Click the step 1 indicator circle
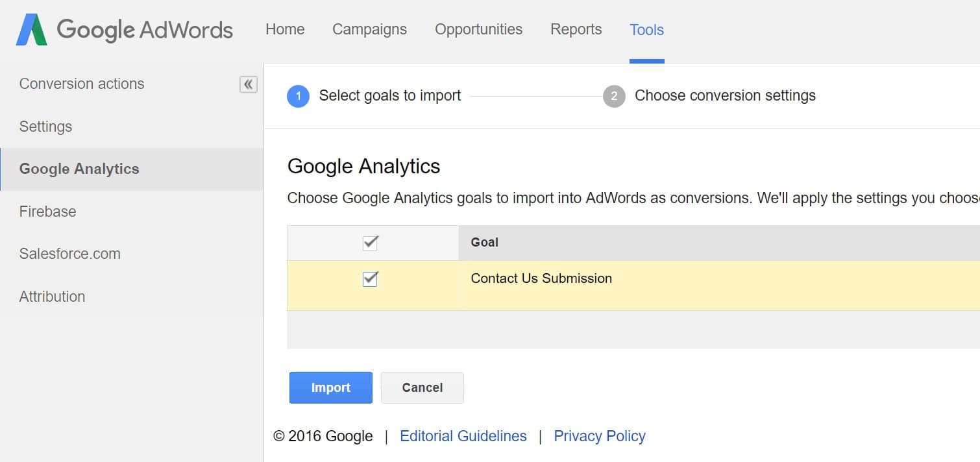The image size is (980, 462). pyautogui.click(x=299, y=95)
